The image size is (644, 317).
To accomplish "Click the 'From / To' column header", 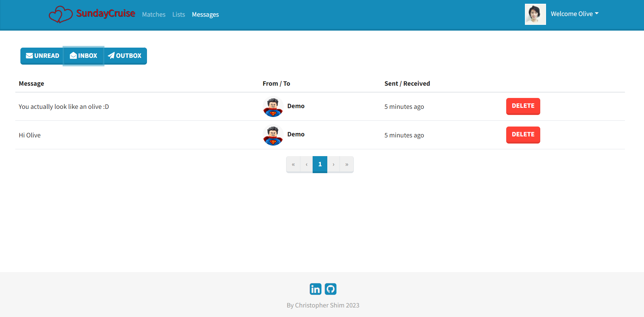I will click(276, 84).
